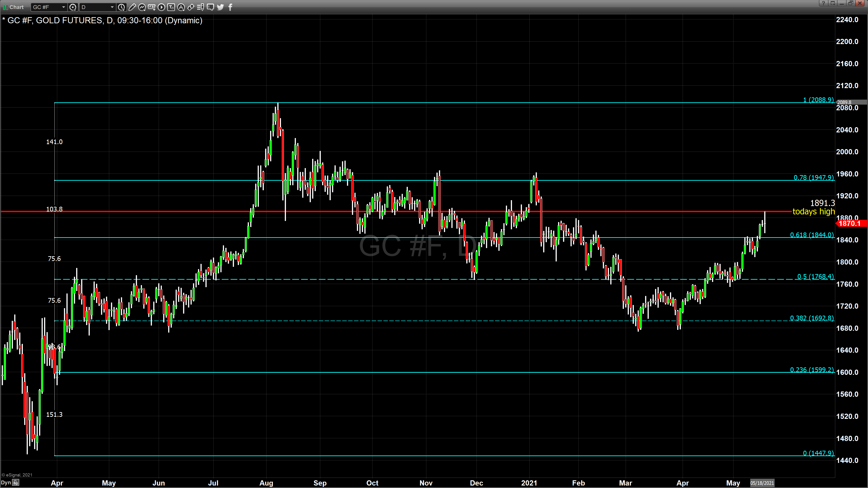Select the pencil drawing tool
This screenshot has height=488, width=868.
(x=132, y=7)
